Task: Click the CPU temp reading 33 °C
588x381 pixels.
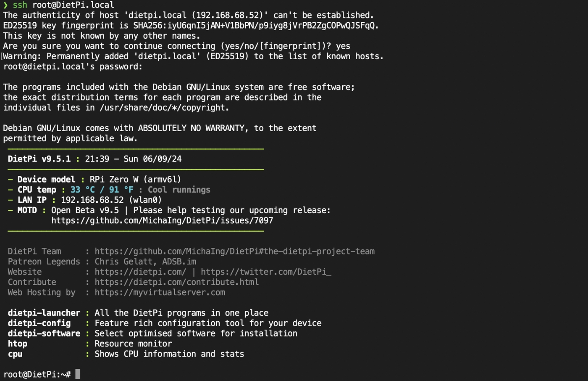Action: coord(83,190)
